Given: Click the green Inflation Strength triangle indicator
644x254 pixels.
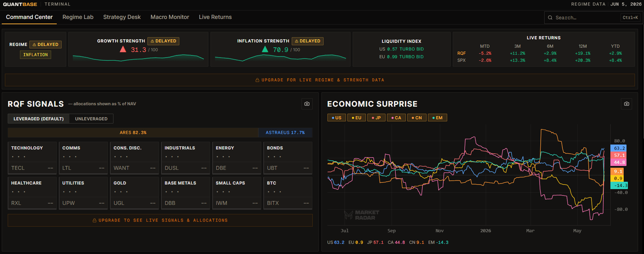Looking at the screenshot, I should [x=265, y=49].
